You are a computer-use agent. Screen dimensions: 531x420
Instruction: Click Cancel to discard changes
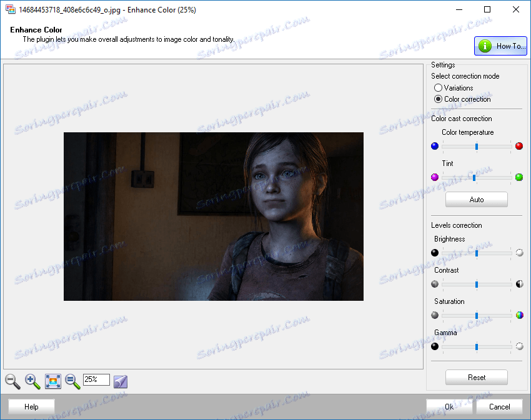(499, 406)
